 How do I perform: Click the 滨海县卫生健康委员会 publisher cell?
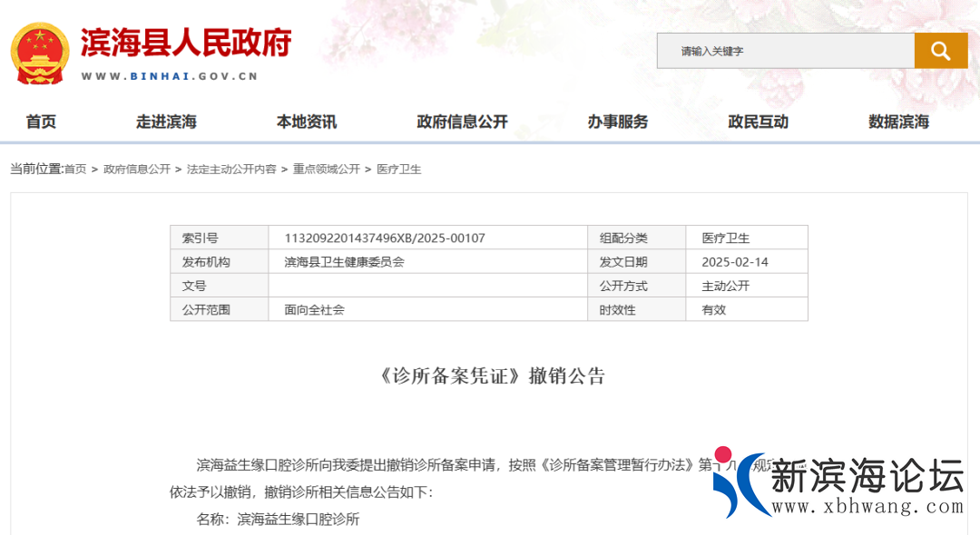point(344,262)
